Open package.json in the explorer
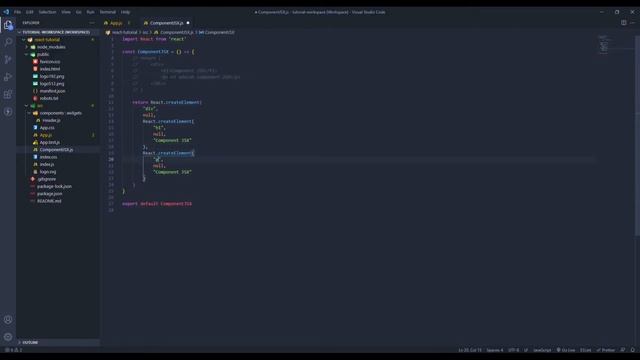The height and width of the screenshot is (360, 640). point(49,194)
